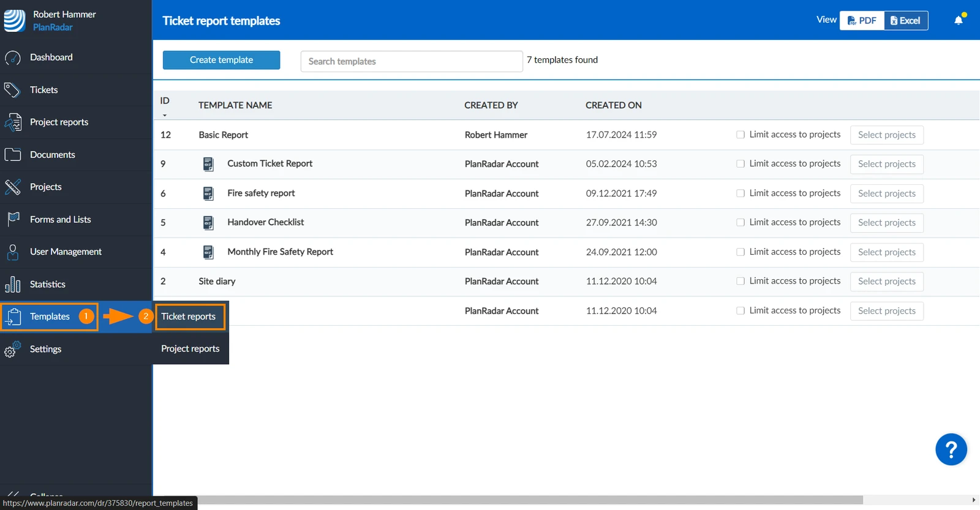This screenshot has height=510, width=980.
Task: Click the PlanRadar logo icon
Action: pyautogui.click(x=15, y=20)
